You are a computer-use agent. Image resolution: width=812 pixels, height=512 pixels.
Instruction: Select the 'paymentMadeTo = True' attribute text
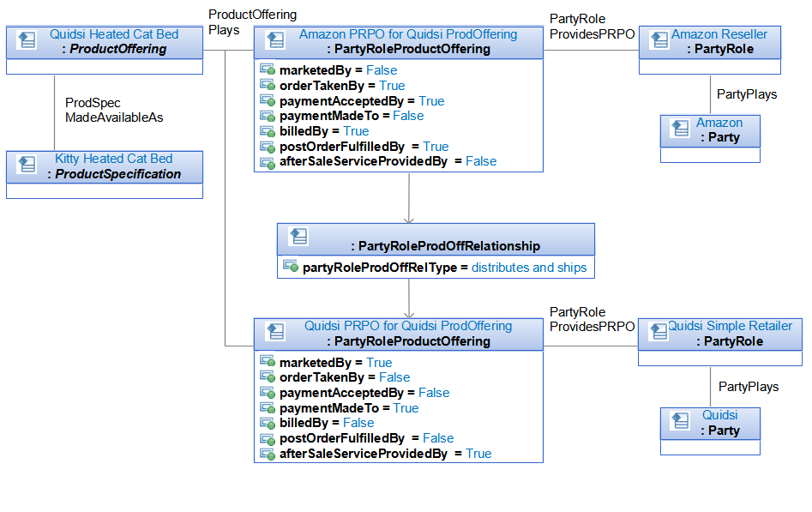(349, 408)
